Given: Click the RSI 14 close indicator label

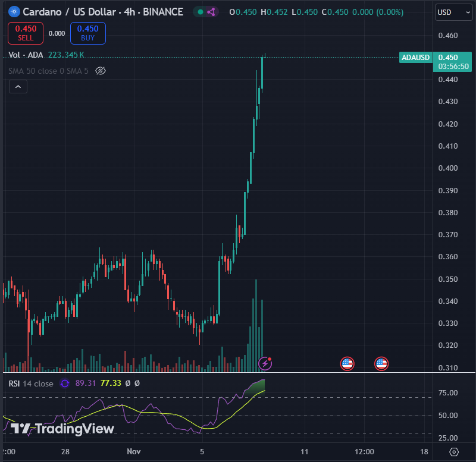Looking at the screenshot, I should 31,384.
